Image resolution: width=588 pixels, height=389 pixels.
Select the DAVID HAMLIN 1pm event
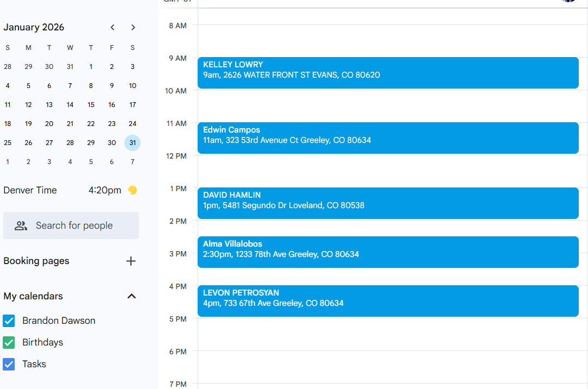tap(388, 203)
